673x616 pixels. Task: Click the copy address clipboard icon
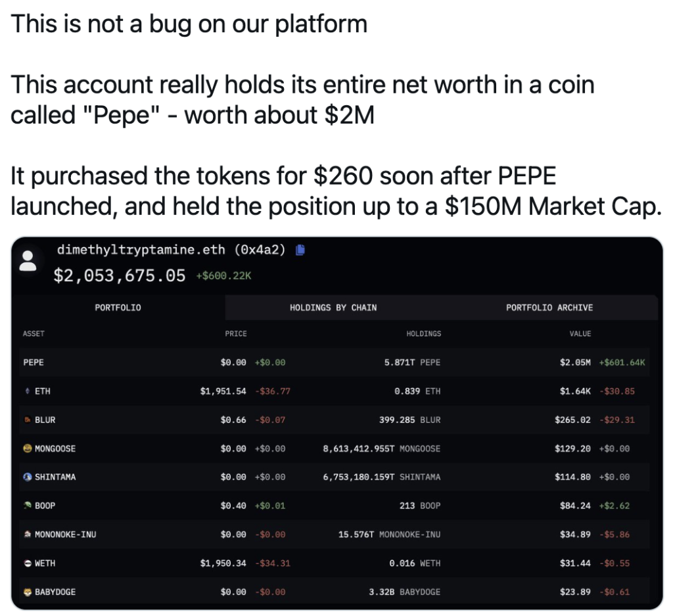tap(300, 250)
